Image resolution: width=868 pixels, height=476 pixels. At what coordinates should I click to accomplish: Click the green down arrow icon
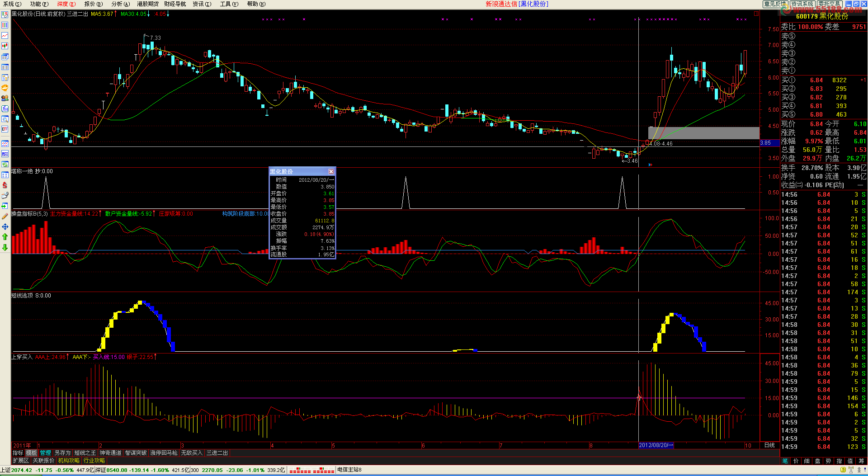point(5,247)
